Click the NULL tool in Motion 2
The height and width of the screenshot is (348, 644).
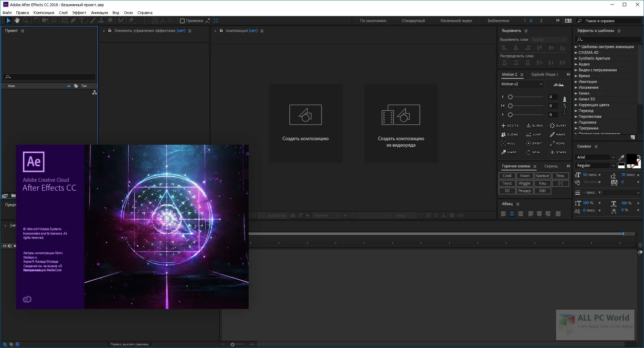click(508, 143)
